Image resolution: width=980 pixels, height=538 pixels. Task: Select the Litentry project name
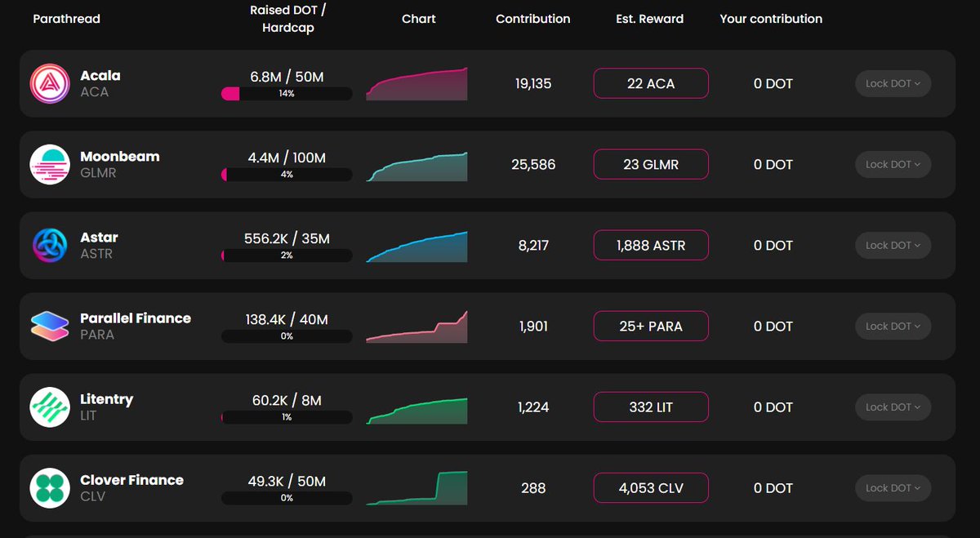click(x=106, y=399)
